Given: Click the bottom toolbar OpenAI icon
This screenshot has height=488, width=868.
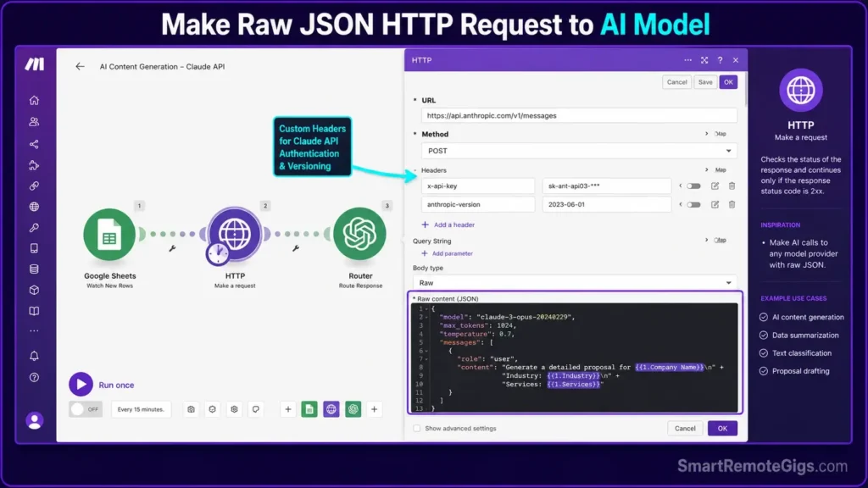Looking at the screenshot, I should pos(353,409).
